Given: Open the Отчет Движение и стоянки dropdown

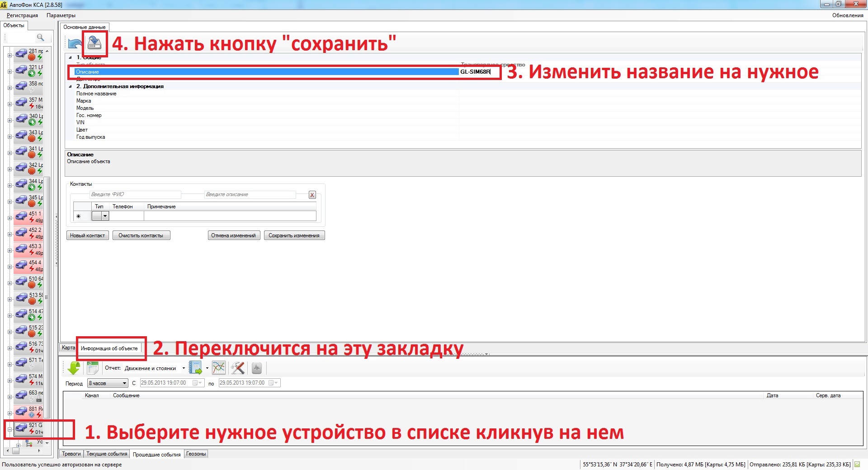Looking at the screenshot, I should pos(183,368).
